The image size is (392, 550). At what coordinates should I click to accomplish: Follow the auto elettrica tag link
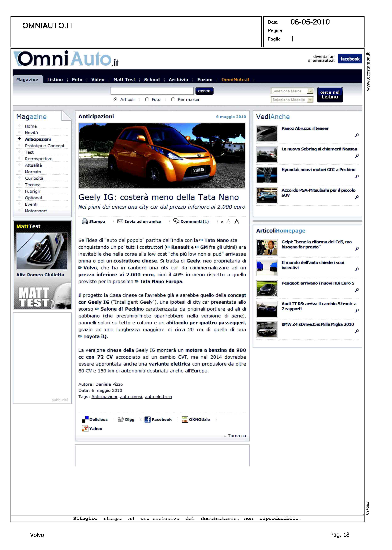pyautogui.click(x=158, y=397)
